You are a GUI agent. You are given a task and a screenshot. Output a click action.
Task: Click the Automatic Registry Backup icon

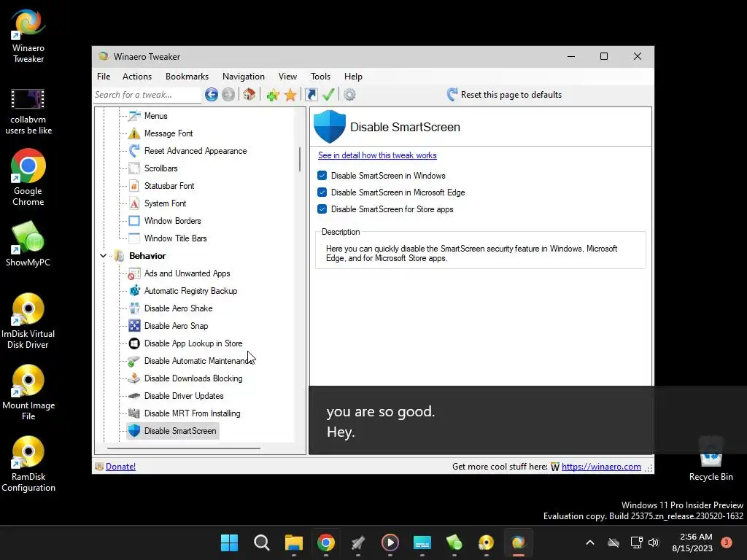[134, 291]
